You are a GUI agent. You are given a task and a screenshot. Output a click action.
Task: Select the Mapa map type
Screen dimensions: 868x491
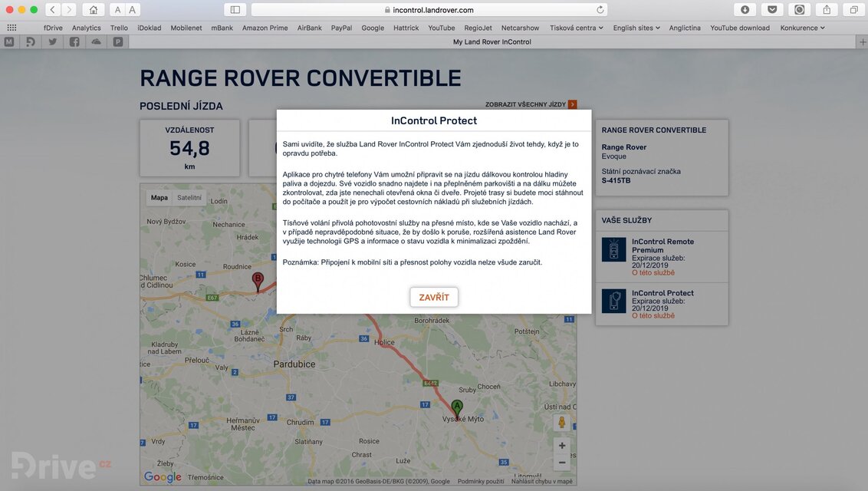pos(159,198)
